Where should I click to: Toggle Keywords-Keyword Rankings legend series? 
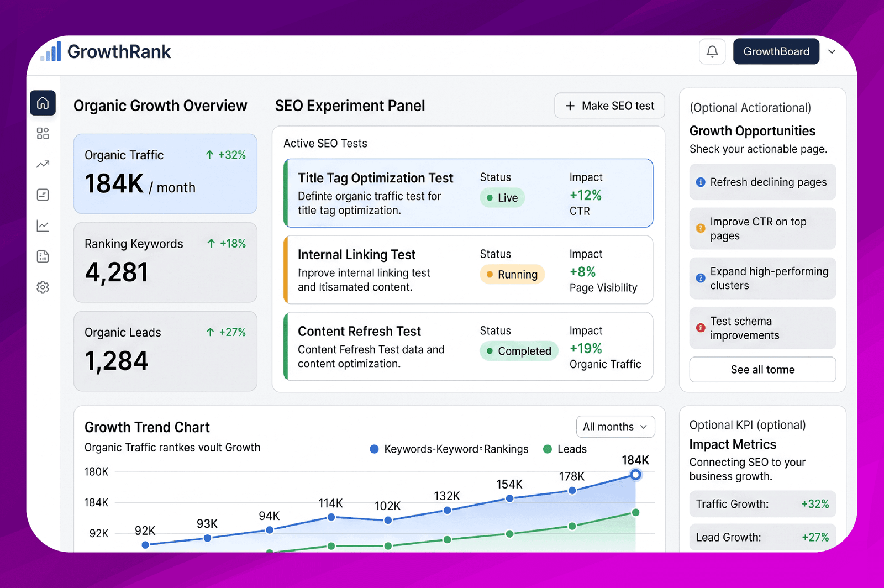[x=449, y=449]
